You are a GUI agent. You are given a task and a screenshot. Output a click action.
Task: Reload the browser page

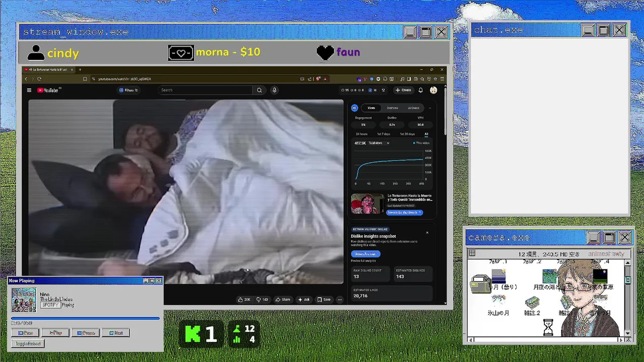(x=39, y=79)
